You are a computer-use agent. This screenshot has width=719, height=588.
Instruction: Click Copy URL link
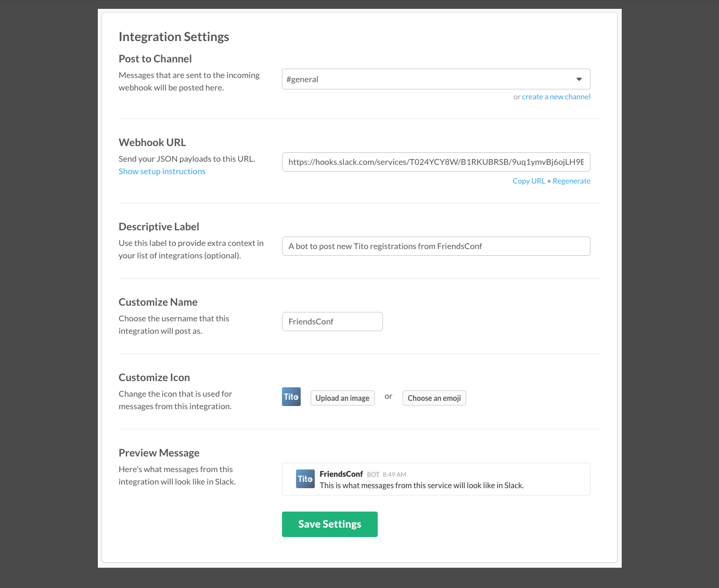pos(529,181)
